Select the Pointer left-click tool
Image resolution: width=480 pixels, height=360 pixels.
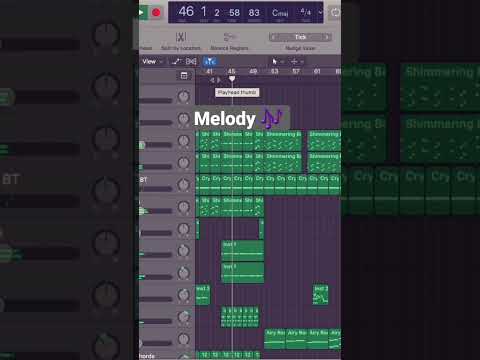[274, 61]
